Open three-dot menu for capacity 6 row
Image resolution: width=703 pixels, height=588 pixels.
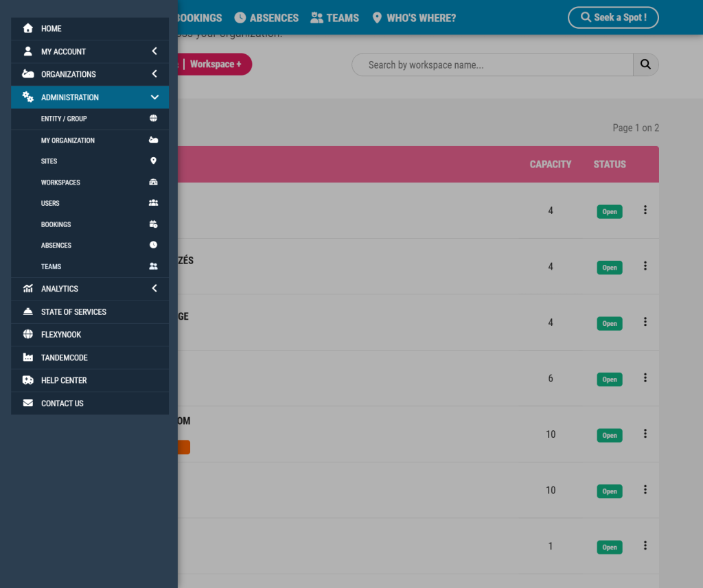coord(645,378)
